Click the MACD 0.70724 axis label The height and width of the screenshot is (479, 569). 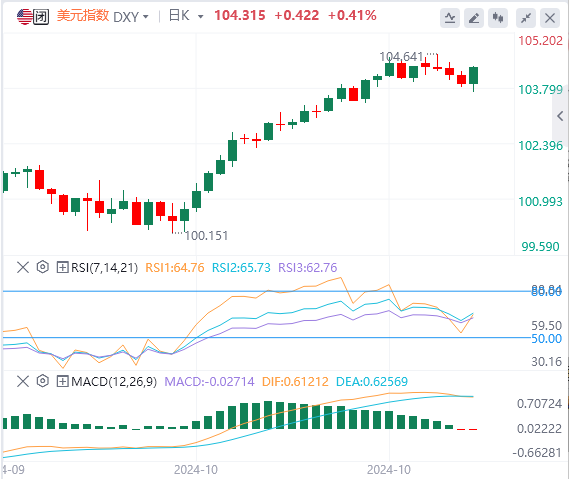(x=539, y=404)
